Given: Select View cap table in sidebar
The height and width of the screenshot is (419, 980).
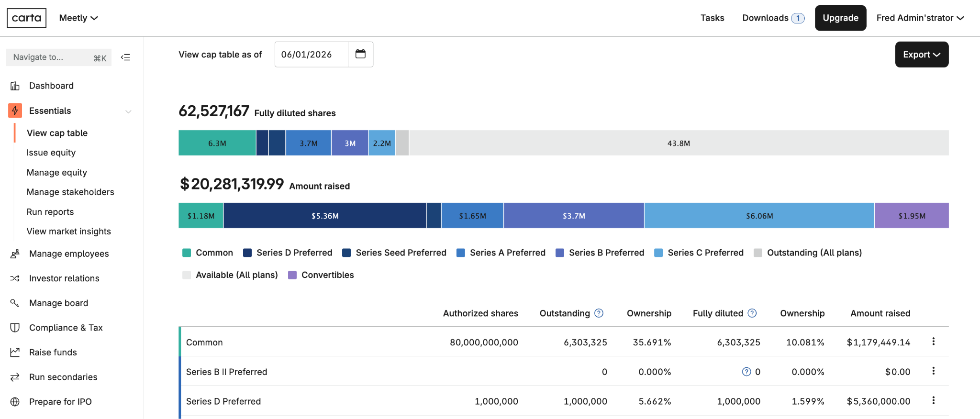Looking at the screenshot, I should tap(57, 133).
